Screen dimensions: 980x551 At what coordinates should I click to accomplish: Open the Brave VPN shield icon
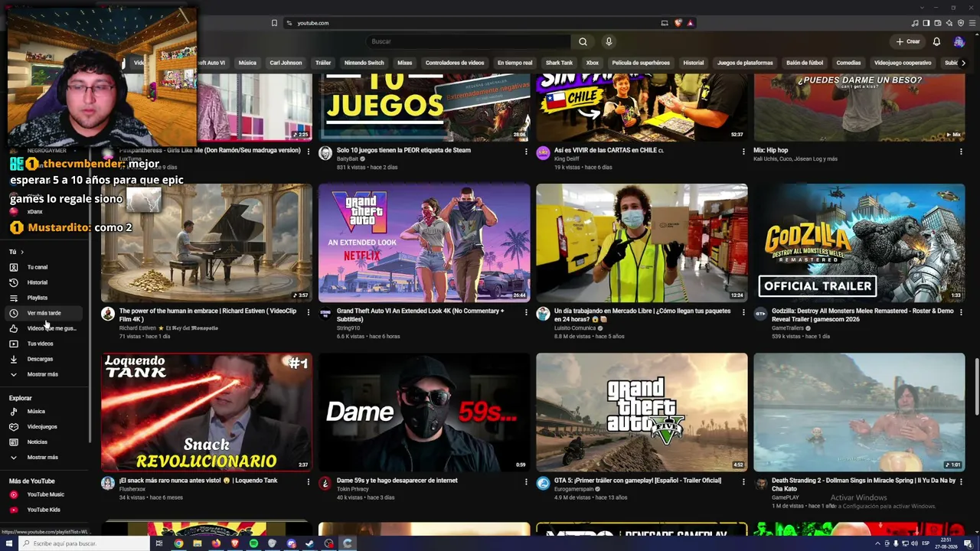click(x=961, y=23)
